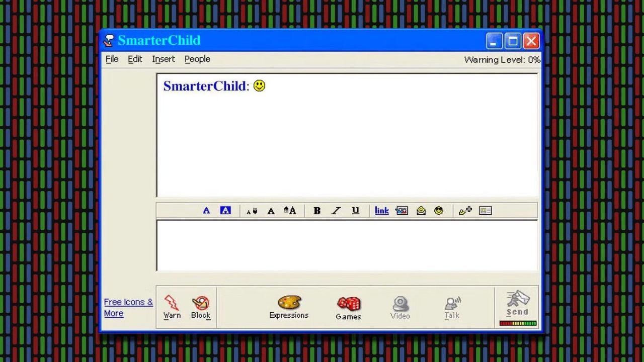Click the add buddy icon
The image size is (644, 362).
pos(465,211)
